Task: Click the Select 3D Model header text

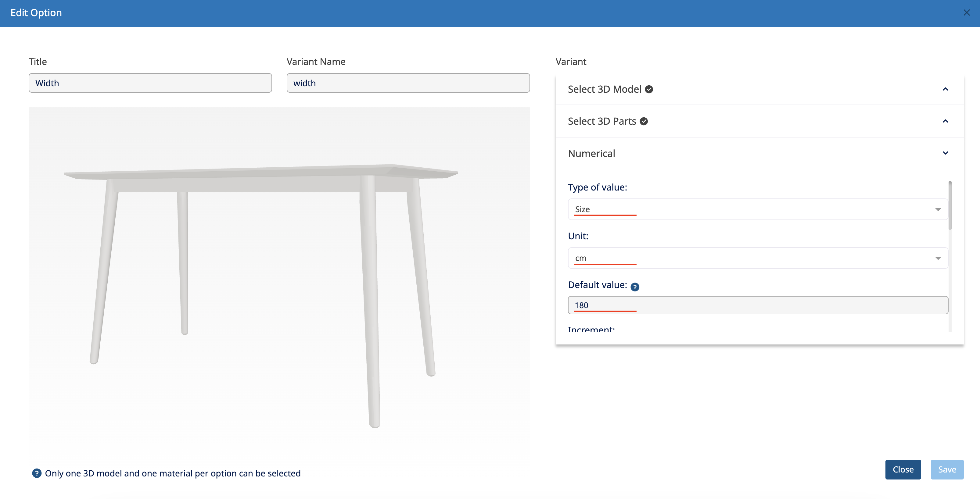Action: pyautogui.click(x=604, y=89)
